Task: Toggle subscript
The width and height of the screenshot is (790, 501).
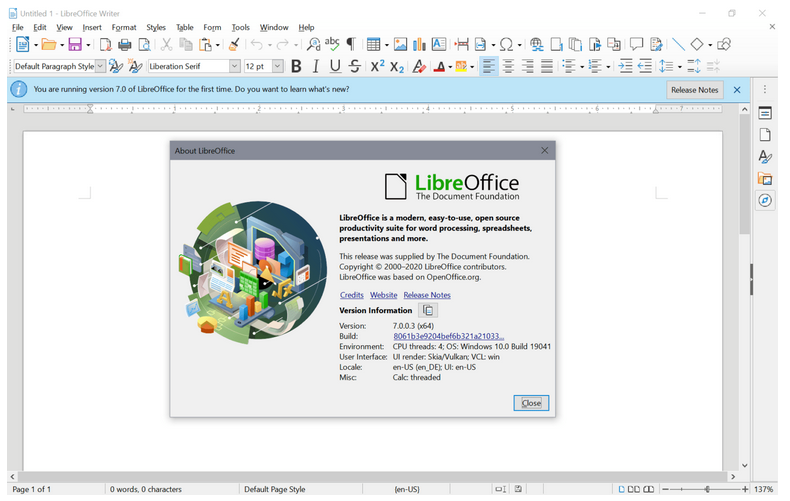Action: click(397, 66)
